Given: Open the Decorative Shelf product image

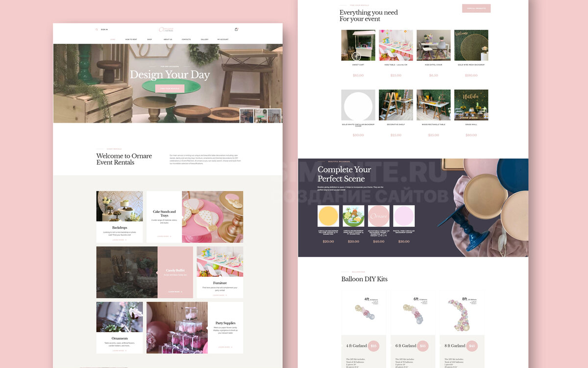Looking at the screenshot, I should [x=396, y=105].
